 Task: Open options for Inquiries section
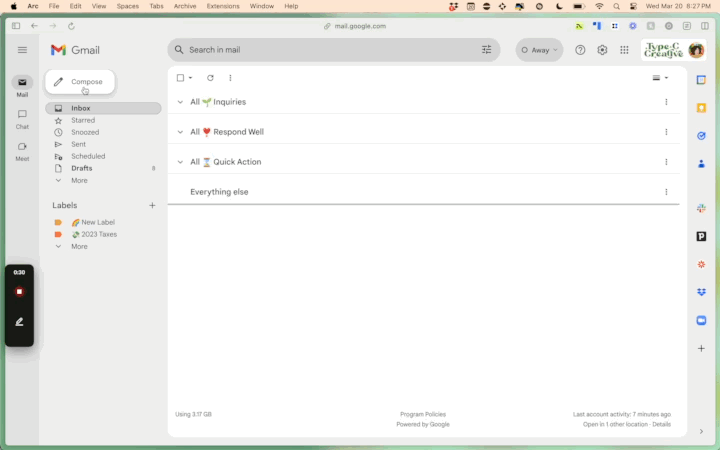[666, 102]
